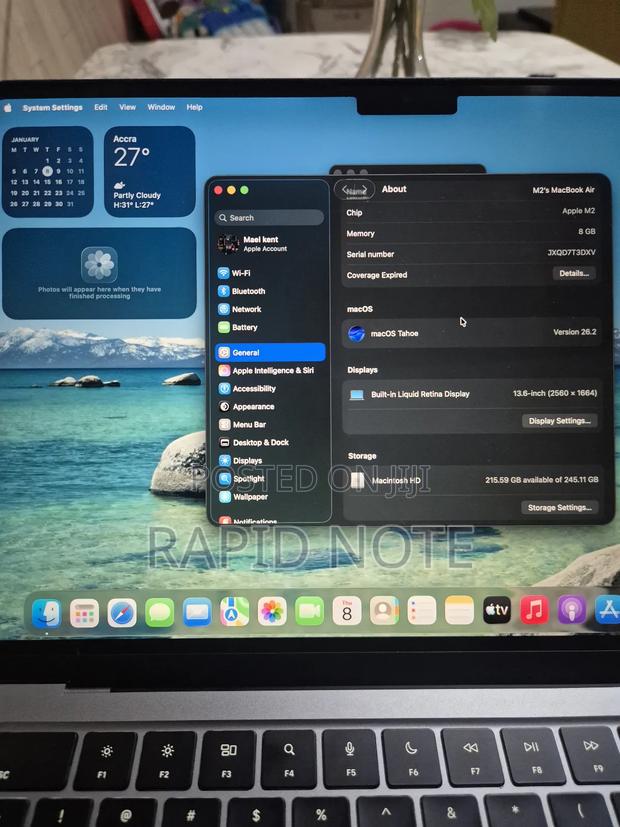The image size is (620, 827).
Task: Click the Built-in Liquid Retina Display row
Action: pyautogui.click(x=472, y=394)
